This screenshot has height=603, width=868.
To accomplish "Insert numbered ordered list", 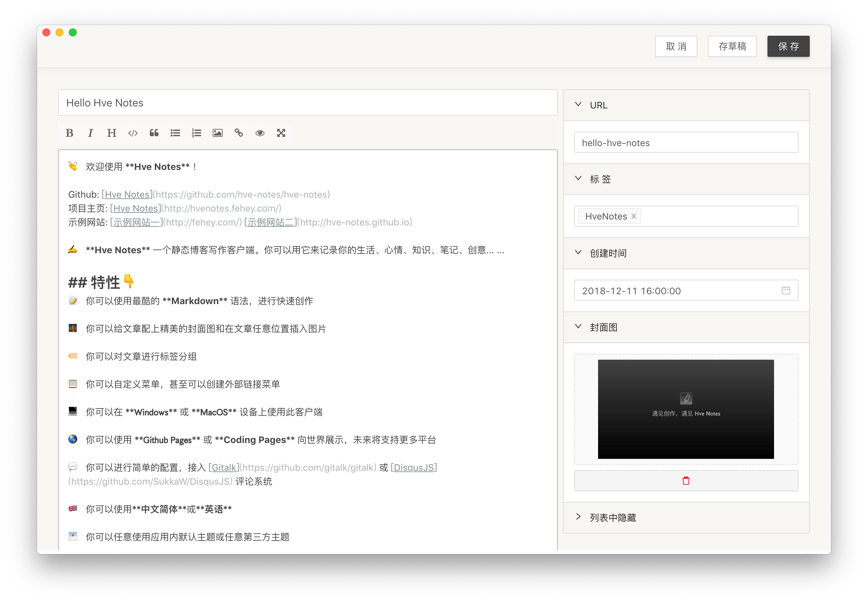I will click(196, 133).
